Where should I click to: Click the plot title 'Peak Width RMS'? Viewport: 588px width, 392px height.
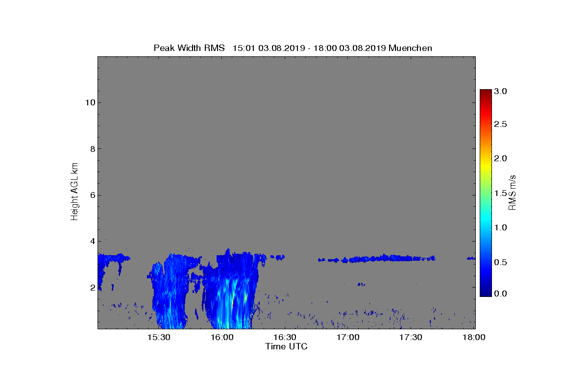point(189,48)
